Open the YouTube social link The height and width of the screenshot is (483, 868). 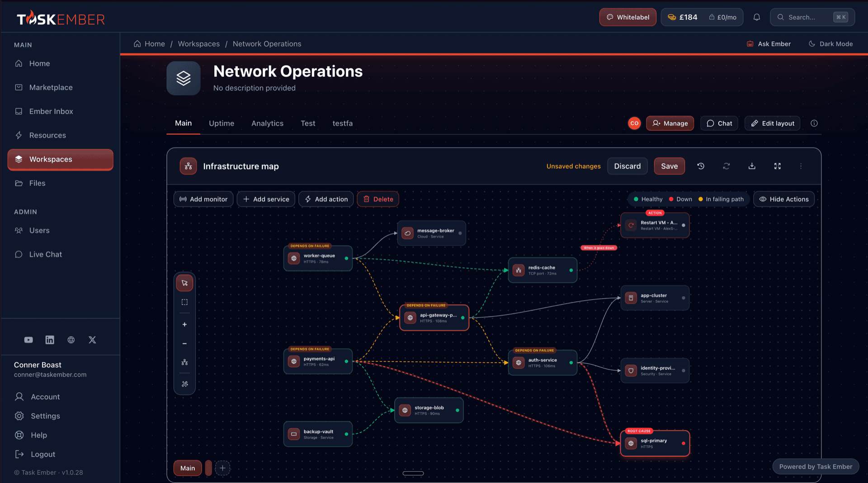(x=28, y=340)
